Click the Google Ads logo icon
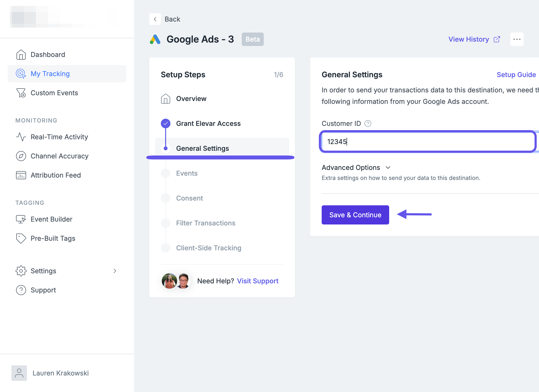This screenshot has height=392, width=539. click(155, 39)
